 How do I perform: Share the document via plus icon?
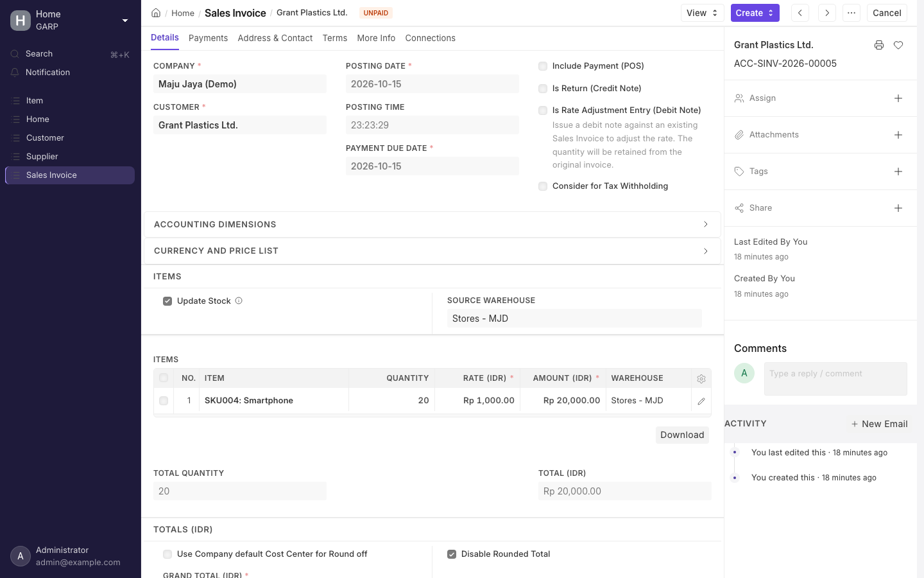click(x=898, y=208)
